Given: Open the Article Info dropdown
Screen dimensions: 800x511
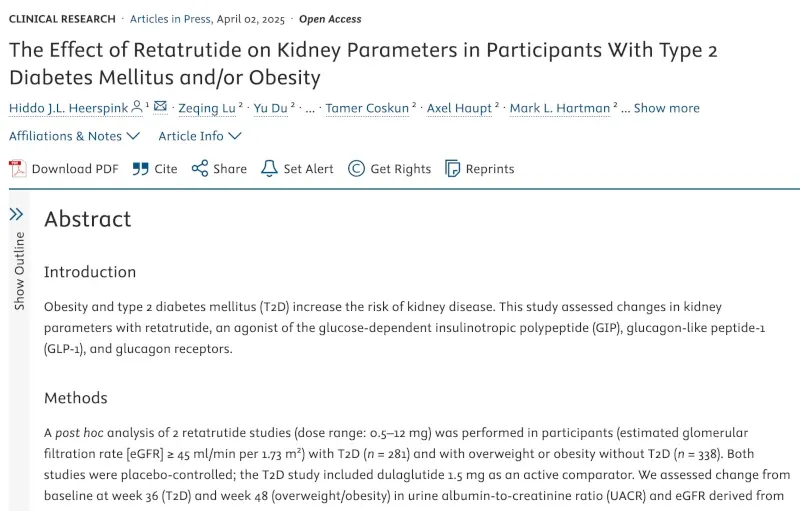Looking at the screenshot, I should coord(199,136).
